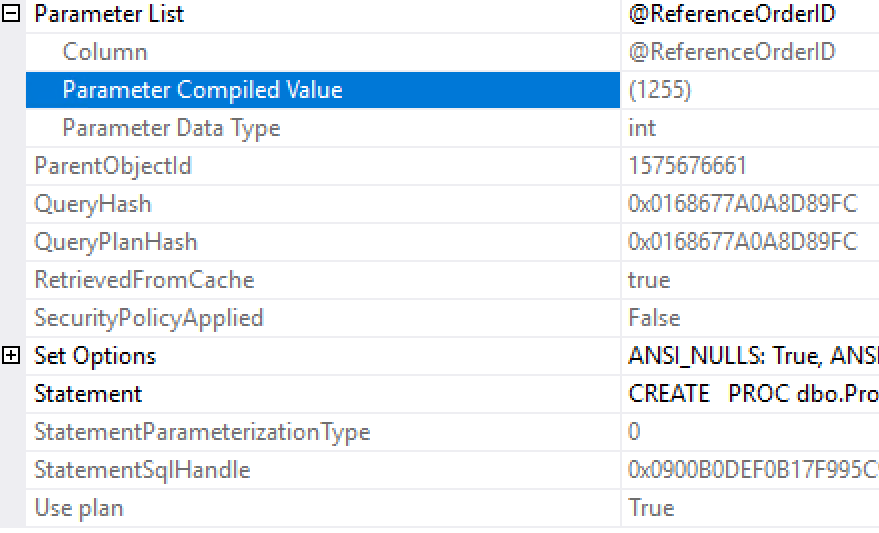879x533 pixels.
Task: Click the 1575676661 object id value
Action: tap(687, 166)
